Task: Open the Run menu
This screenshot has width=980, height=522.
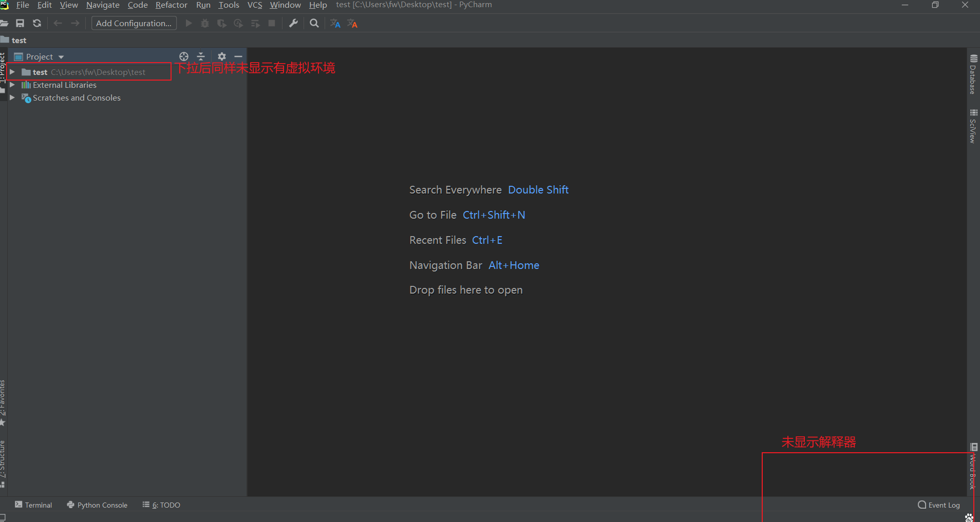Action: (203, 5)
